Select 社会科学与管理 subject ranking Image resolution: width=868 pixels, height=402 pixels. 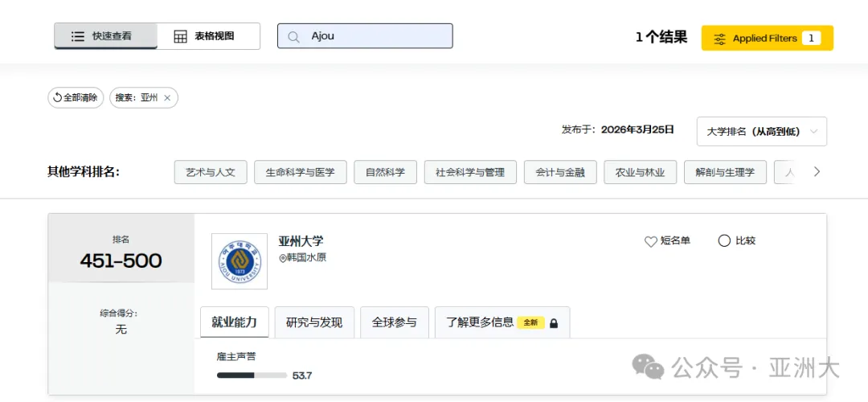pos(470,172)
